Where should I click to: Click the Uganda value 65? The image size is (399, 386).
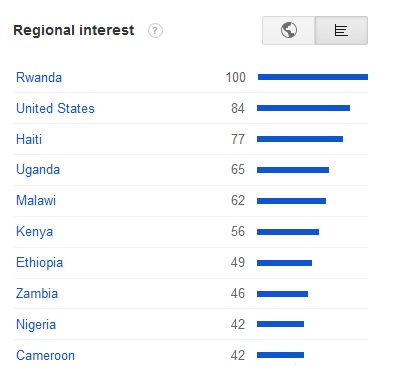point(238,170)
